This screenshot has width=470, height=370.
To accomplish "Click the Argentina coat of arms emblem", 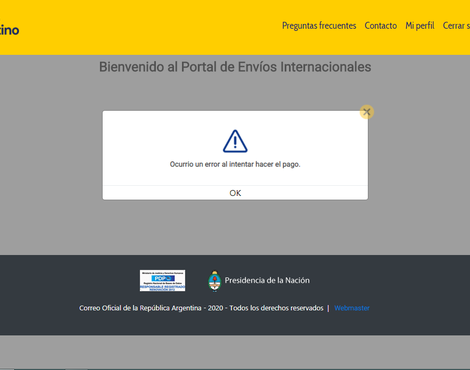I will 215,281.
